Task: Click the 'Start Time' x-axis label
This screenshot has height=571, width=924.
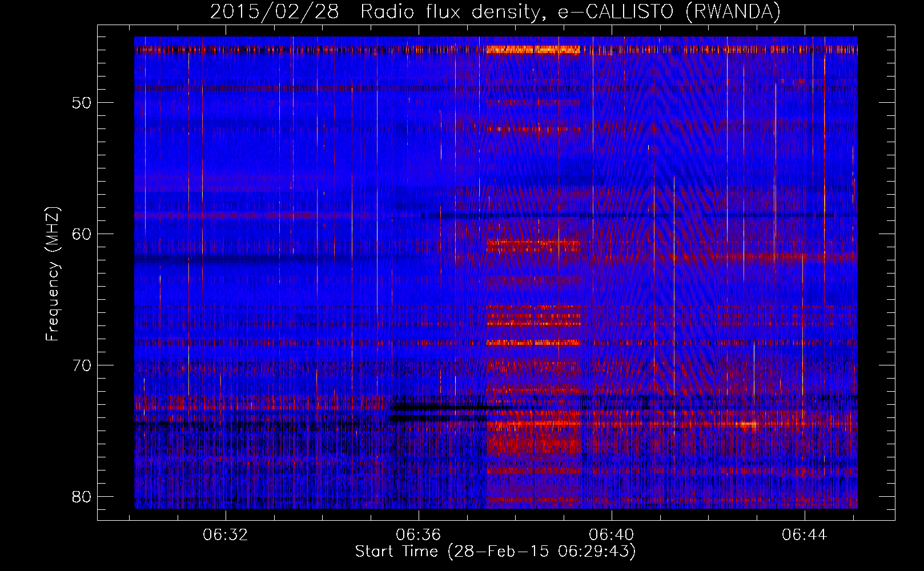Action: (495, 552)
